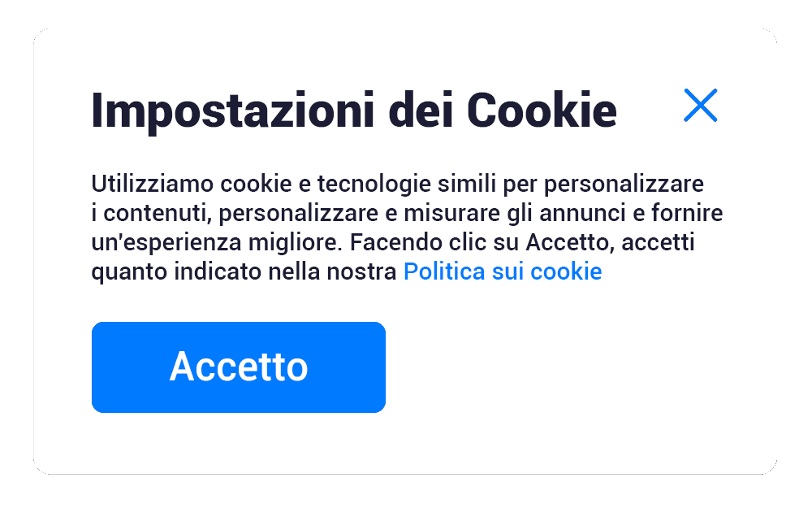Click the blue Accetto button

pos(238,367)
